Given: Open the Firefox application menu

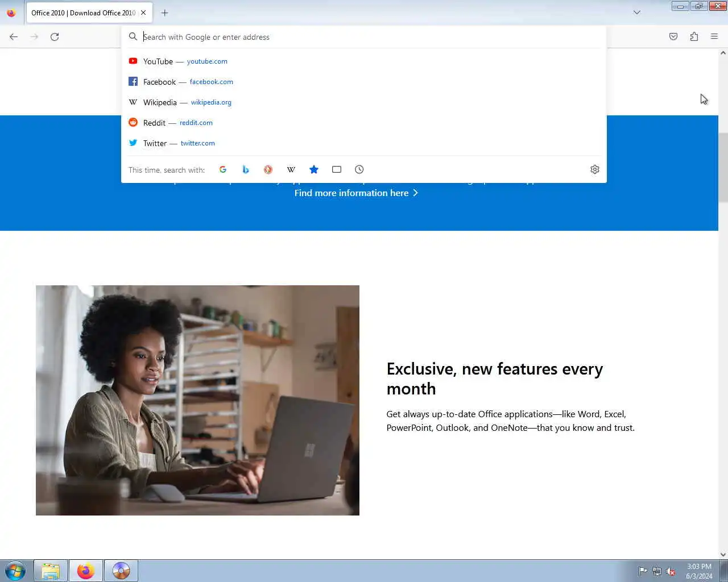Looking at the screenshot, I should pos(714,37).
